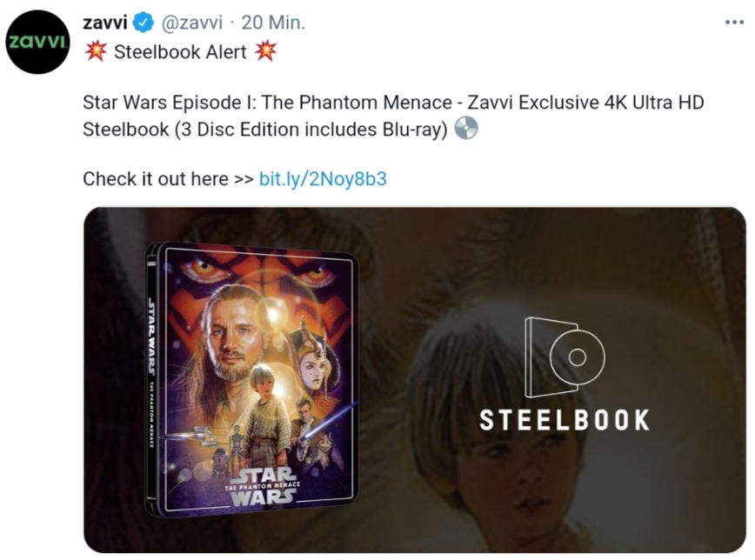Image resolution: width=755 pixels, height=560 pixels.
Task: Click the 20 Min. timestamp
Action: coord(273,23)
